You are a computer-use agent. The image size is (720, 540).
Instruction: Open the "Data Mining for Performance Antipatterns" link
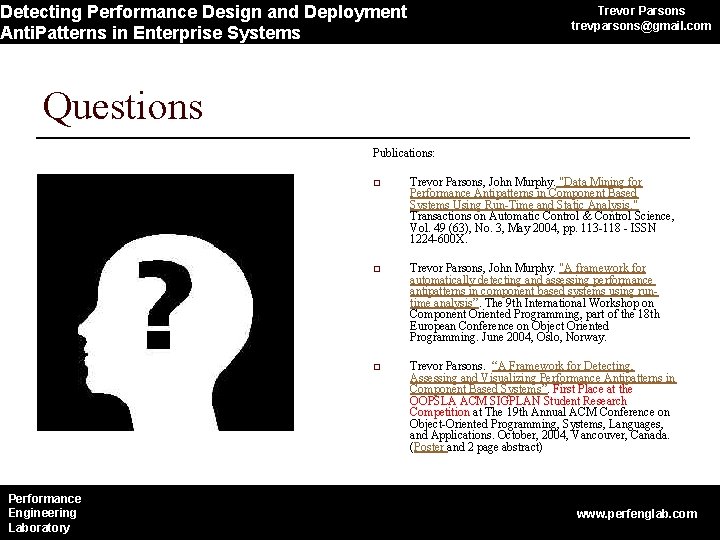525,193
